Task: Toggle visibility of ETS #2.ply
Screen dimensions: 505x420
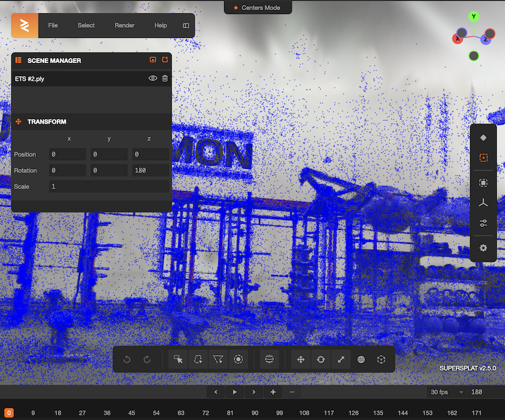Action: 153,79
